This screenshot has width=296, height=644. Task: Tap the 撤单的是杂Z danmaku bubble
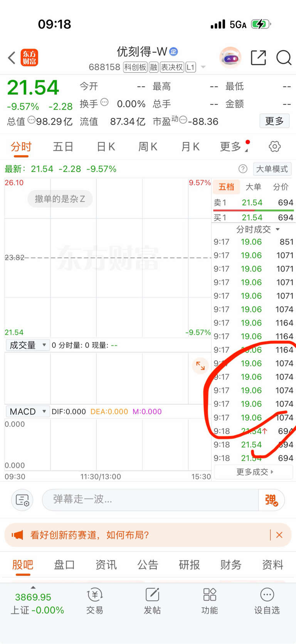pos(60,199)
